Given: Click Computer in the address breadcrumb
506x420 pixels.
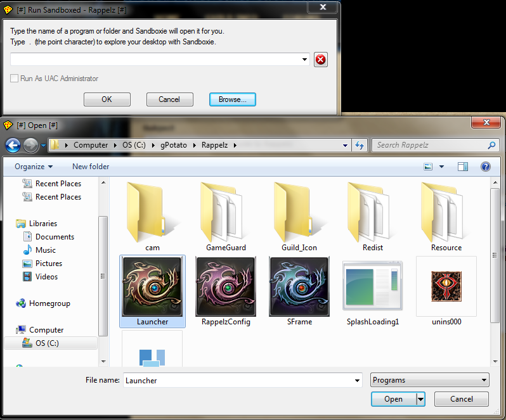Looking at the screenshot, I should pyautogui.click(x=91, y=145).
